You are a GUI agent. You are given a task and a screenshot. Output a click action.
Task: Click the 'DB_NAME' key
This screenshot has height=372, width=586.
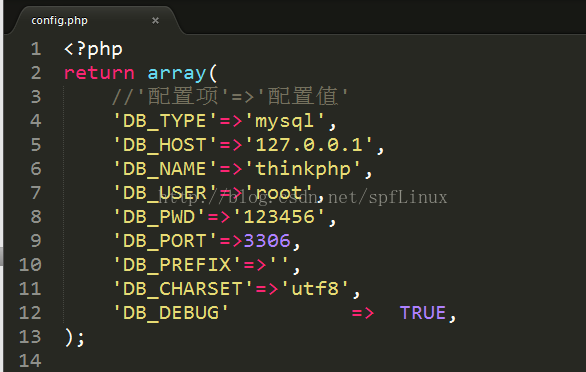click(165, 169)
